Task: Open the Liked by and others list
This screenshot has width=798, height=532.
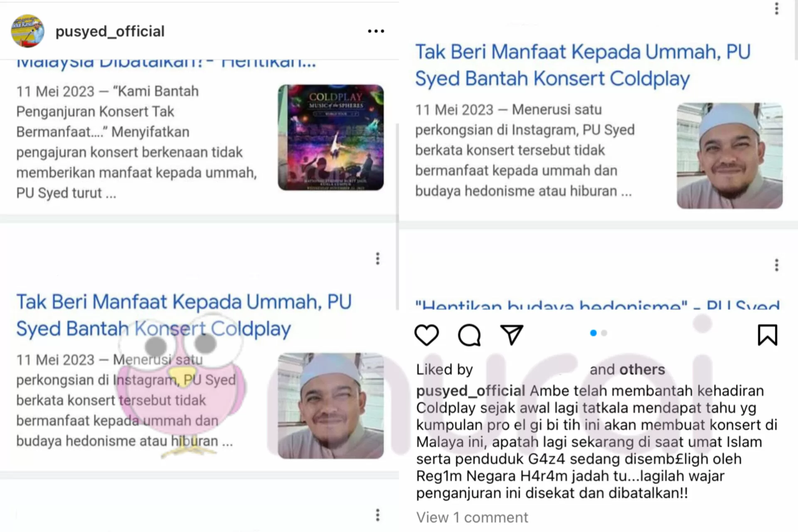Action: pos(541,369)
